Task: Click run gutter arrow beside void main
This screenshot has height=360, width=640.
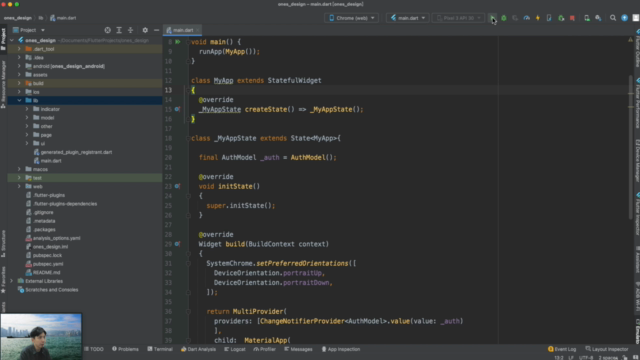Action: coord(178,42)
